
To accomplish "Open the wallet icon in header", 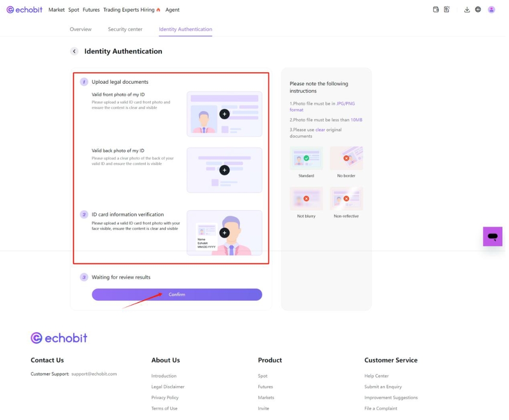I will 436,9.
